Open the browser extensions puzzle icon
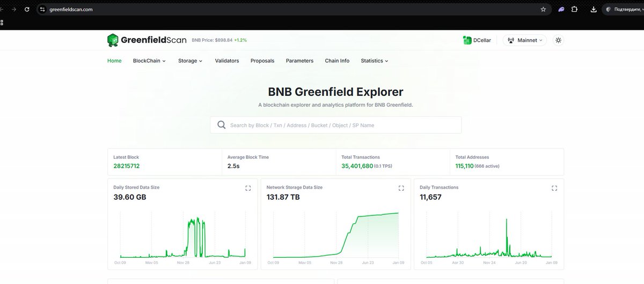The height and width of the screenshot is (284, 644). coord(574,9)
